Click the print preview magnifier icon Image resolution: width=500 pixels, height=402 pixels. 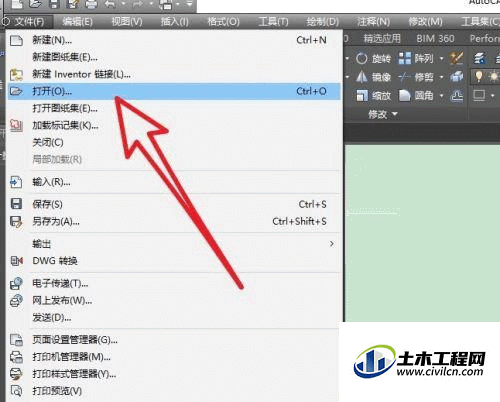point(16,391)
